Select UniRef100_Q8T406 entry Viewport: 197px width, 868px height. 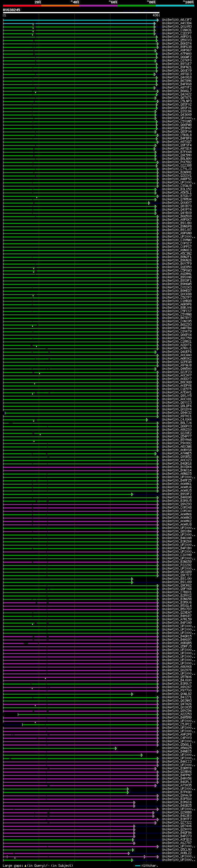tap(177, 826)
